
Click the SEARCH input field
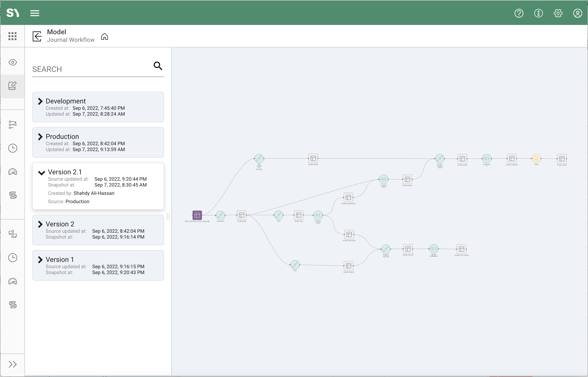tap(91, 69)
